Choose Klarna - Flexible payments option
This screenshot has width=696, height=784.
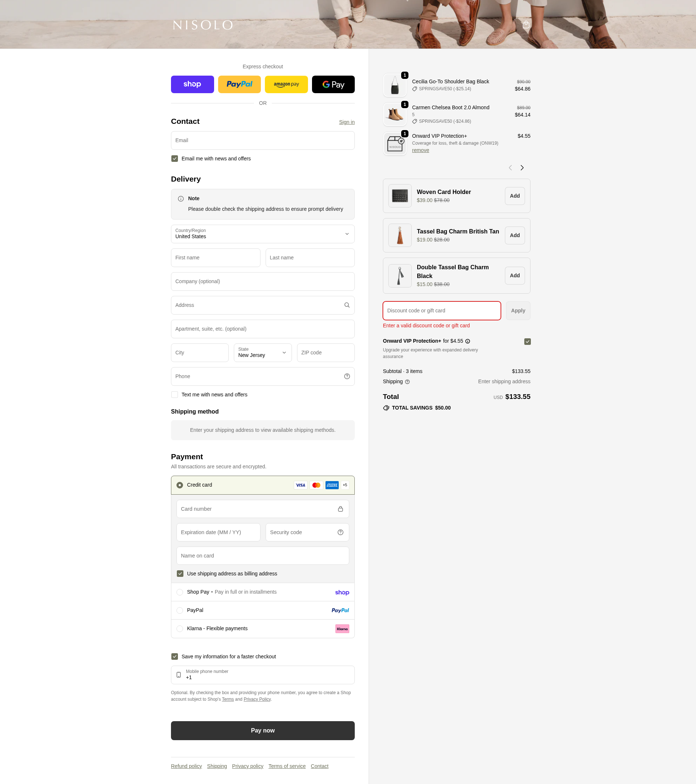(179, 628)
